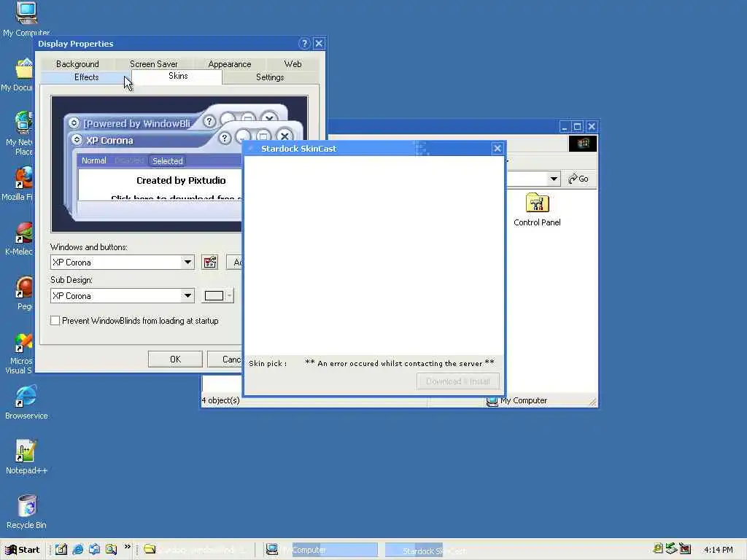This screenshot has height=560, width=747.
Task: Click the round arrow icon on XP Corona preview
Action: coord(77,139)
